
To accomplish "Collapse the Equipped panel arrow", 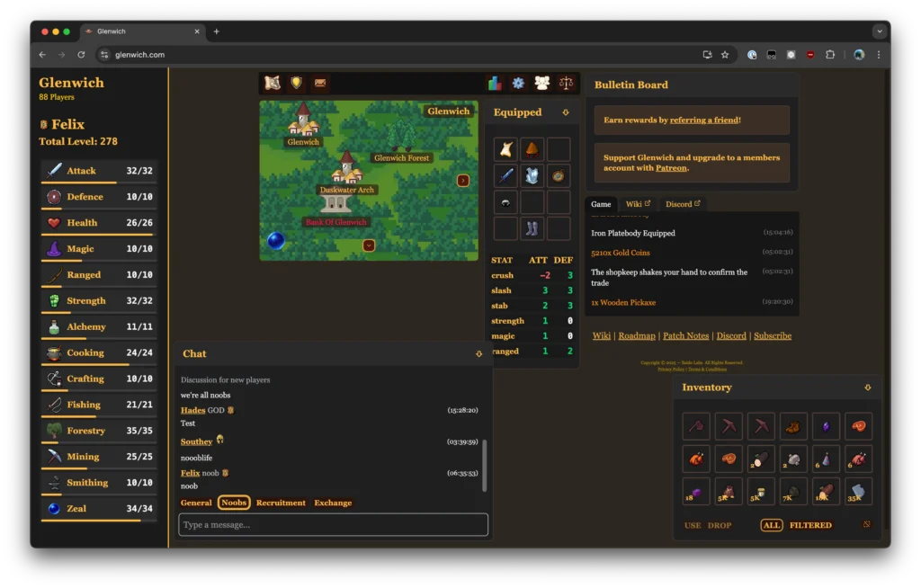I will tap(566, 112).
